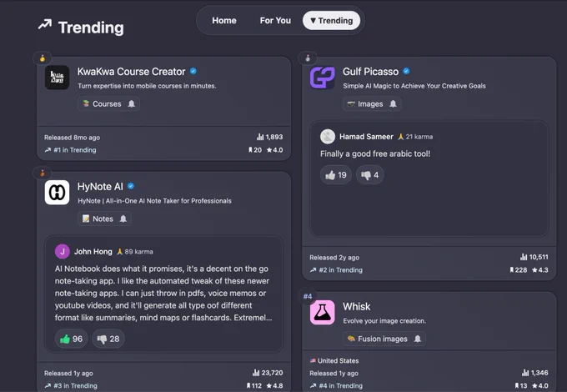Click '#4 in Trending' text
The width and height of the screenshot is (567, 392).
(x=341, y=385)
